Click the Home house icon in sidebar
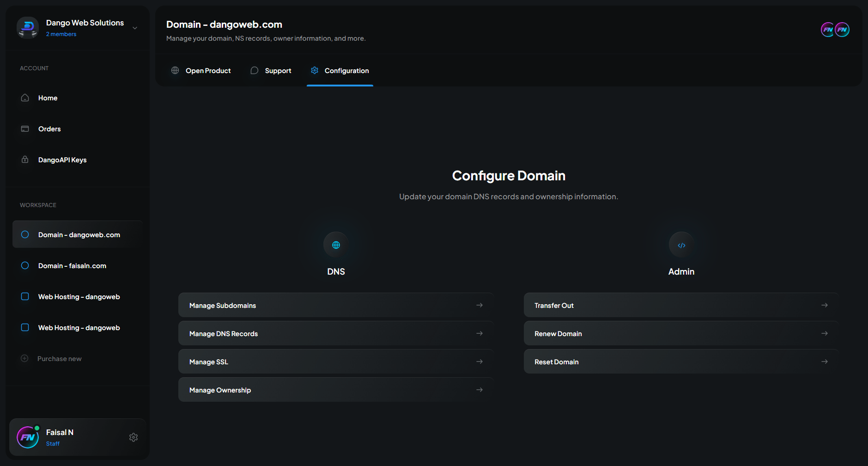 pyautogui.click(x=25, y=98)
